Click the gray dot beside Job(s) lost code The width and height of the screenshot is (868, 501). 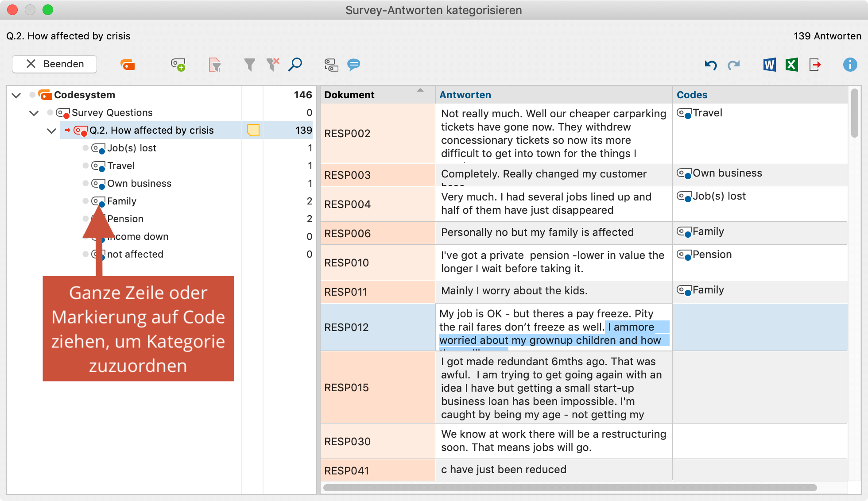pyautogui.click(x=85, y=148)
